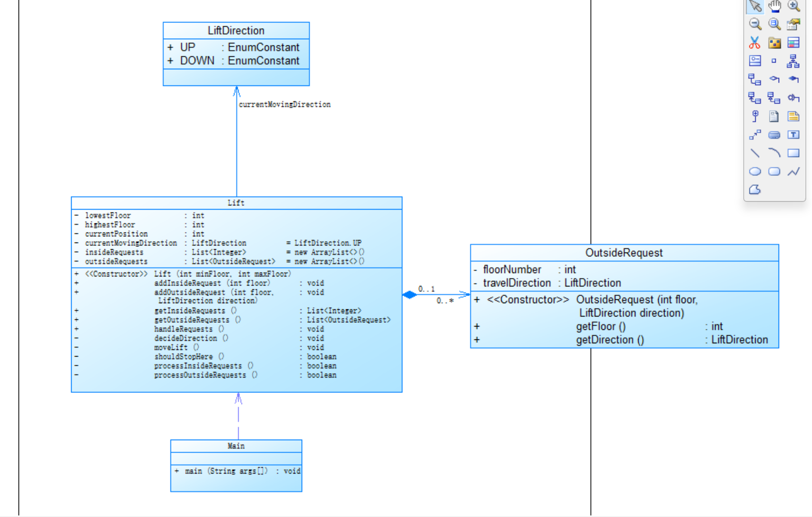Screen dimensions: 812x517
Task: Select the Text tool with T icon
Action: [x=793, y=135]
